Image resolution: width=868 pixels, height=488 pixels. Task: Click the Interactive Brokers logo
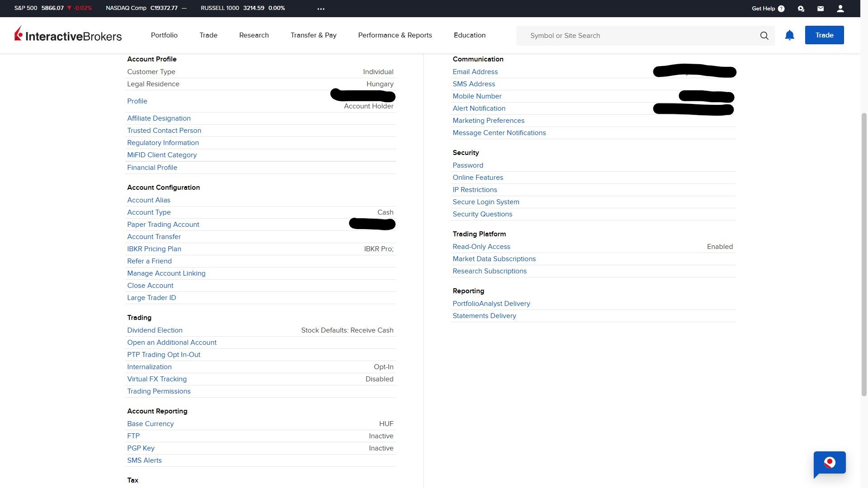pyautogui.click(x=68, y=35)
